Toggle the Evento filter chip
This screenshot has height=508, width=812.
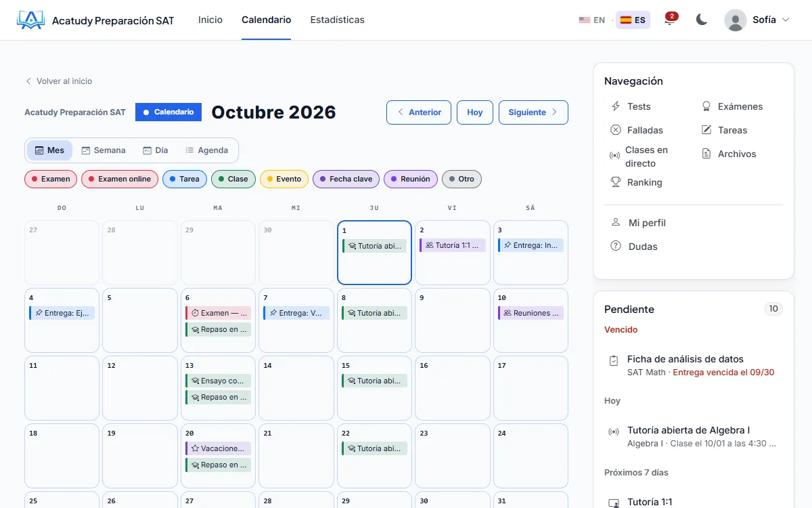tap(284, 179)
